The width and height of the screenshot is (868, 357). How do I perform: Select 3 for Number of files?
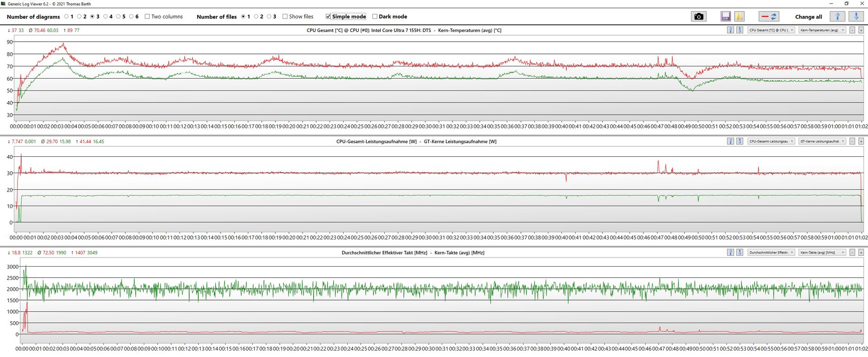(x=269, y=17)
